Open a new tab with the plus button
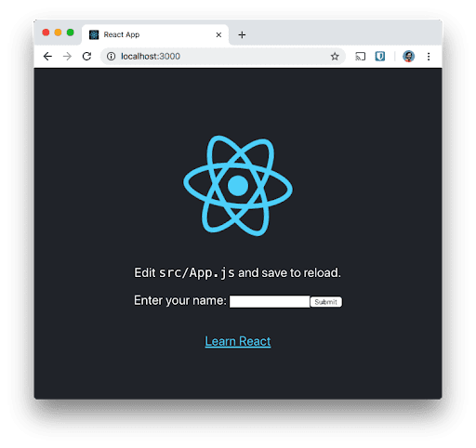Screen dimensions: 476x448 point(242,34)
